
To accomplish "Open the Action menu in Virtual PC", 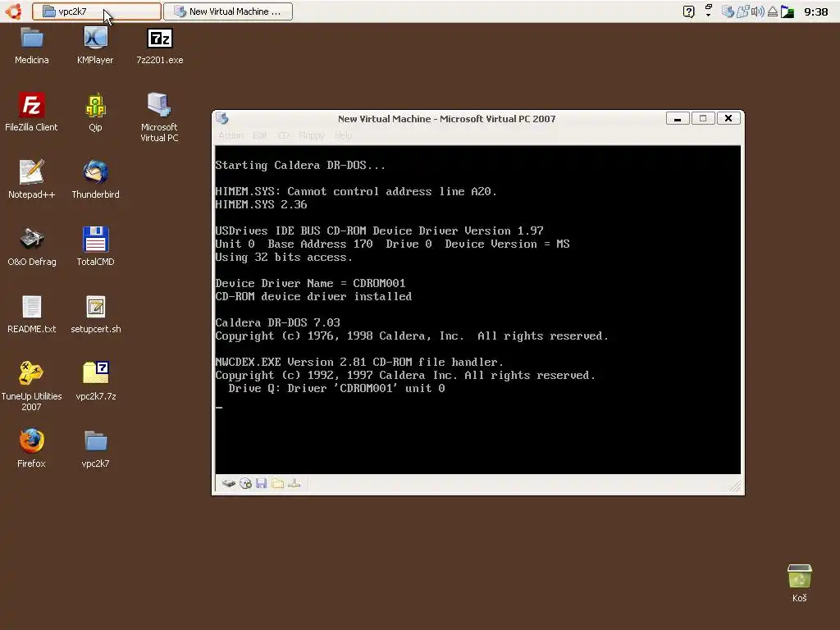I will (231, 135).
